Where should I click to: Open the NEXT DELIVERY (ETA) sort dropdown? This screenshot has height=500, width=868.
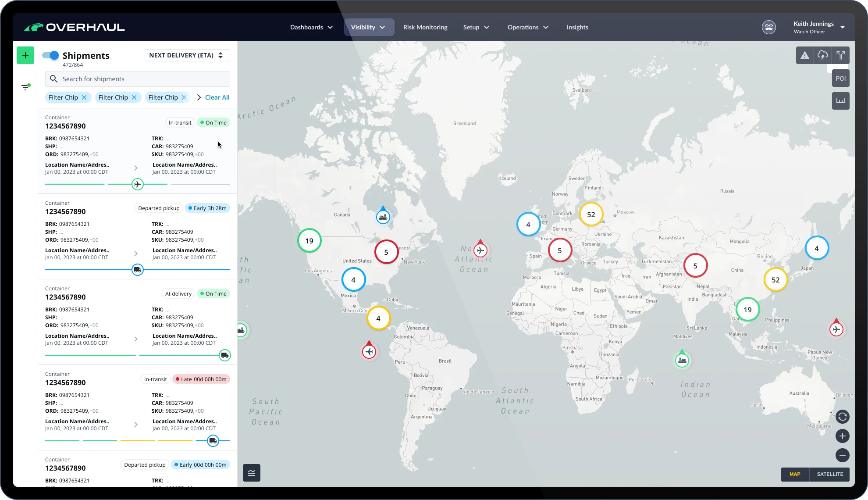[187, 55]
